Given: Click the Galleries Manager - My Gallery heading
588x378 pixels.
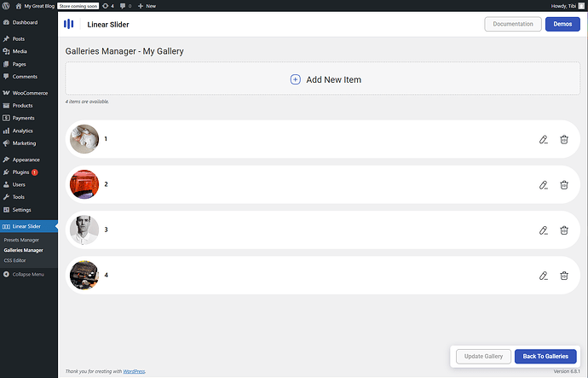Looking at the screenshot, I should click(x=124, y=51).
